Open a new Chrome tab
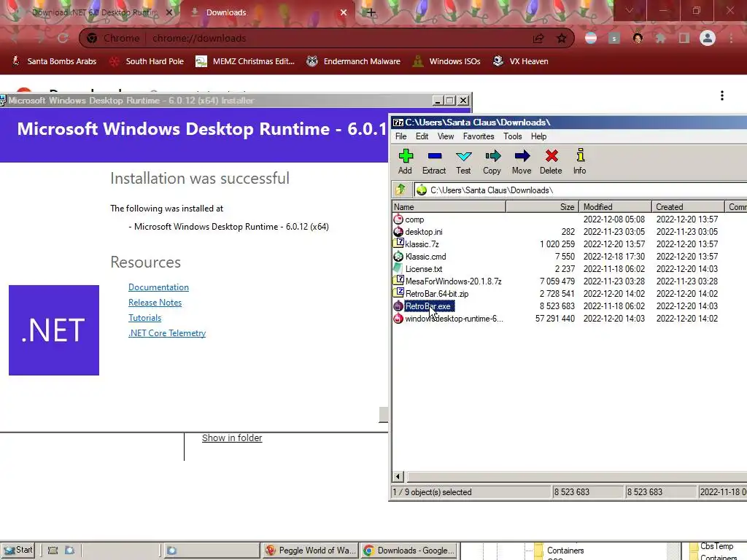Viewport: 747px width, 560px height. click(371, 13)
